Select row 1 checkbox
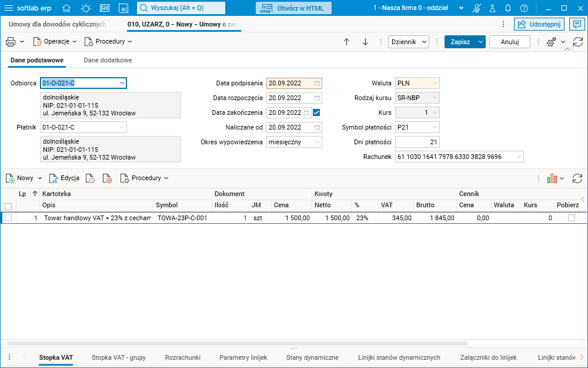The image size is (588, 368). point(8,218)
